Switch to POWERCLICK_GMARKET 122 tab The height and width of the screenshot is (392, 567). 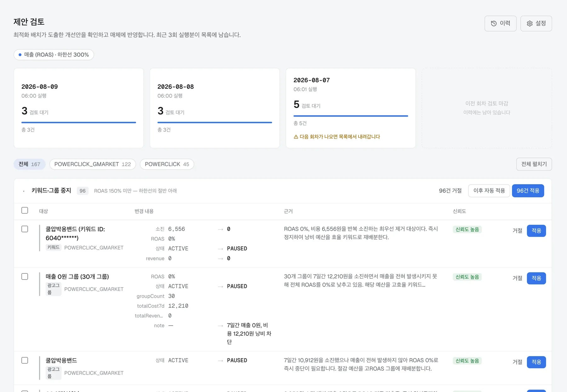93,164
